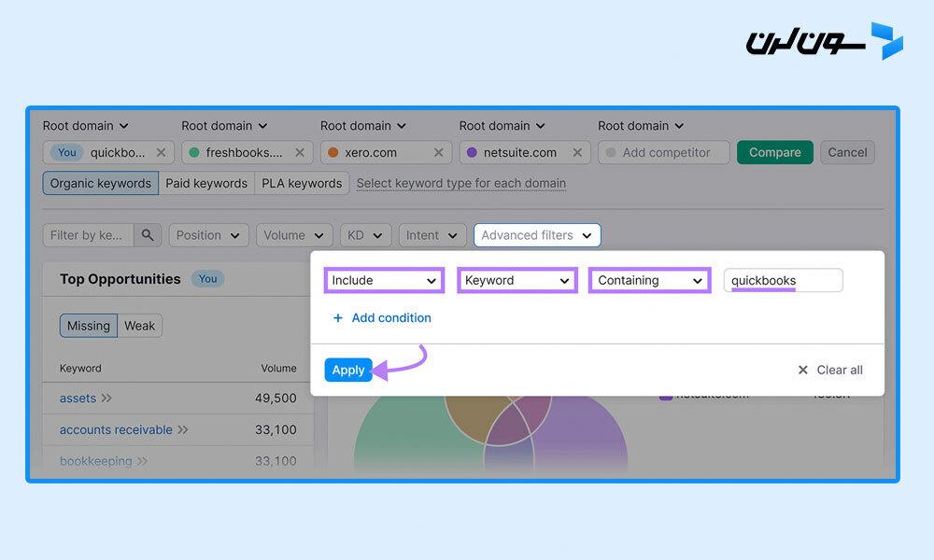Click the Volume column header
The image size is (934, 560).
click(x=278, y=369)
